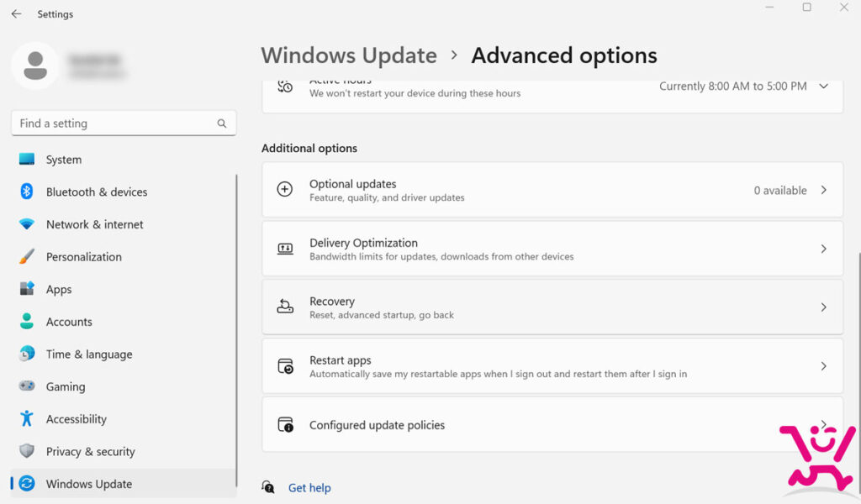Click the Restart apps icon

[286, 365]
